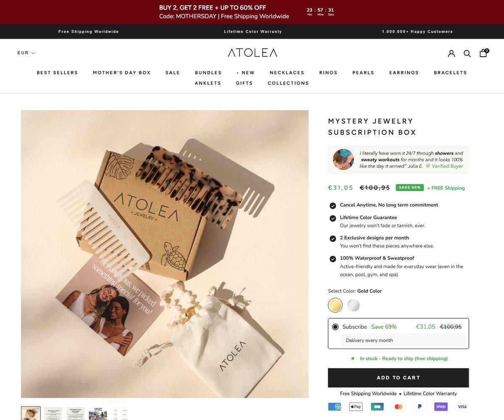Screen dimensions: 504x420
Task: Go to the Necklaces menu item
Action: [x=287, y=73]
